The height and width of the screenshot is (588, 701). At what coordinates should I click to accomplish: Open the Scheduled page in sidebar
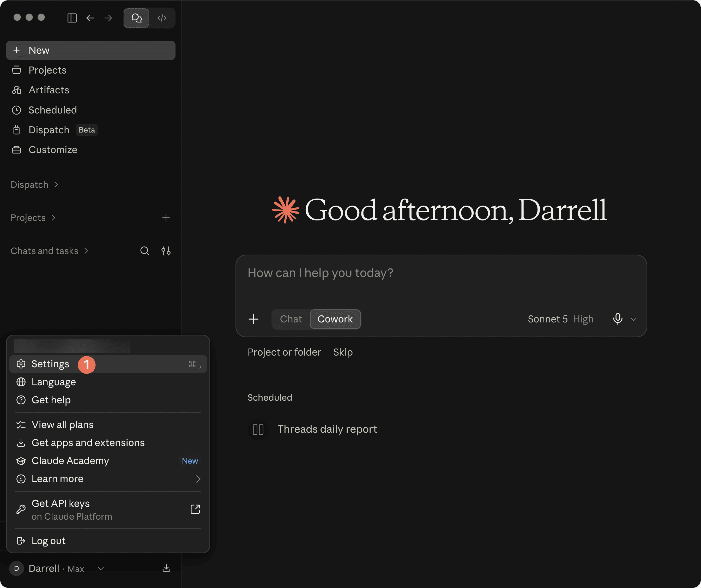click(x=91, y=110)
